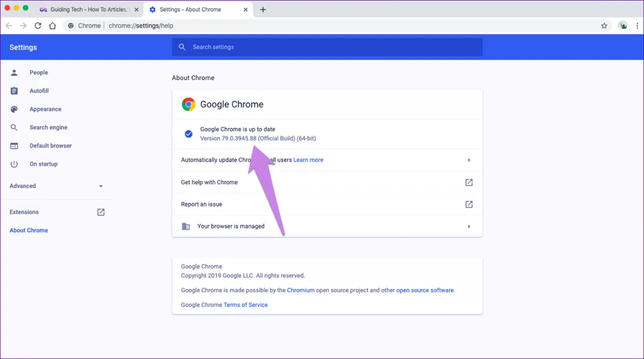644x359 pixels.
Task: Click the Report an issue external icon
Action: point(469,204)
